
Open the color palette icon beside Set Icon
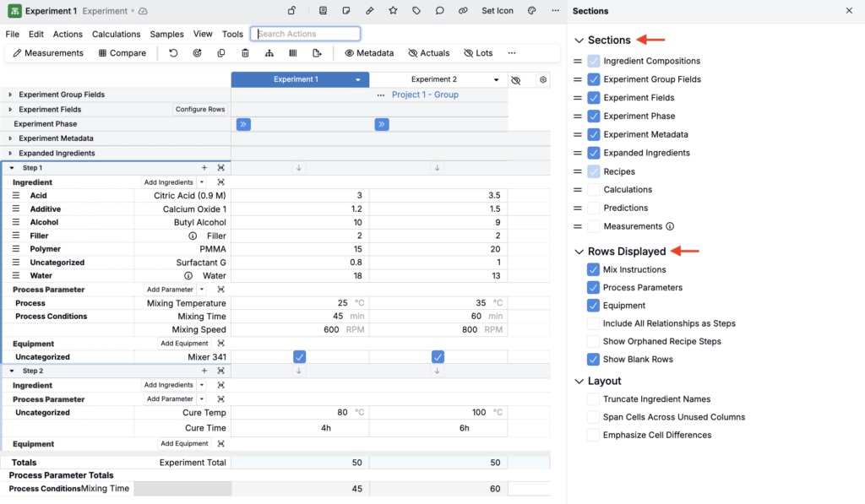(531, 11)
